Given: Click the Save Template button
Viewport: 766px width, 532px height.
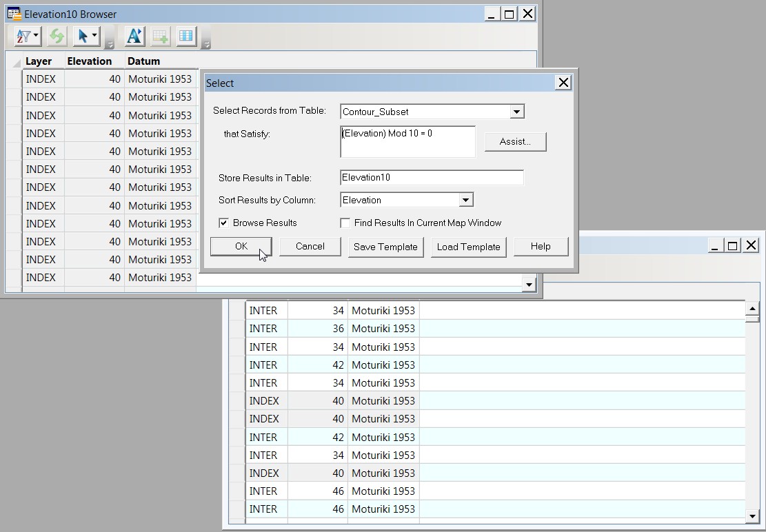Looking at the screenshot, I should 385,246.
